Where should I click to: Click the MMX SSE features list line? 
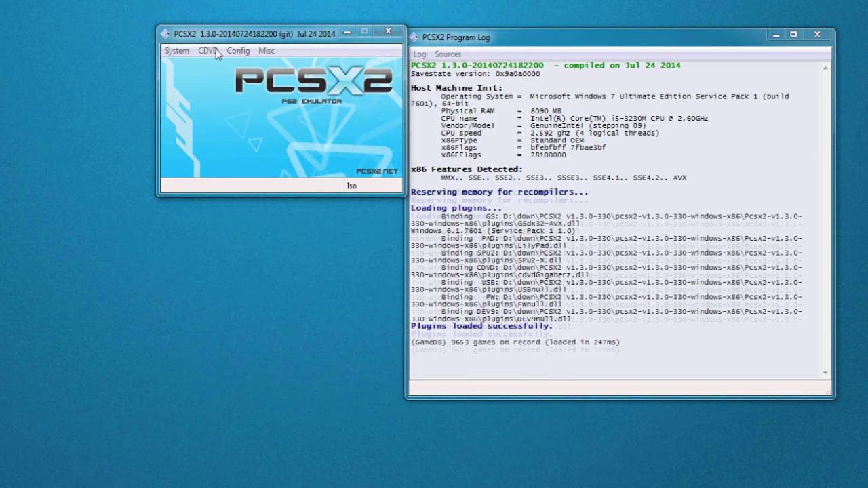(x=564, y=178)
